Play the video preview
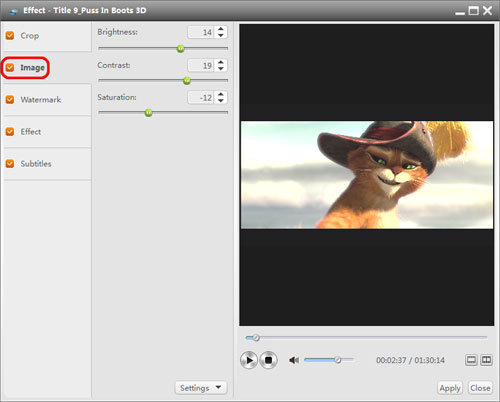Screen dimensions: 500x402 (x=249, y=360)
